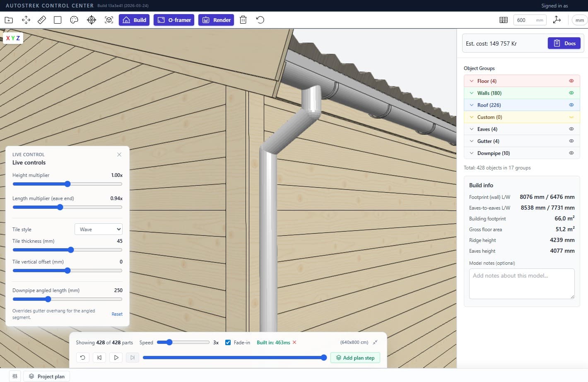
Task: Click the delete (trash) tool
Action: pyautogui.click(x=243, y=19)
